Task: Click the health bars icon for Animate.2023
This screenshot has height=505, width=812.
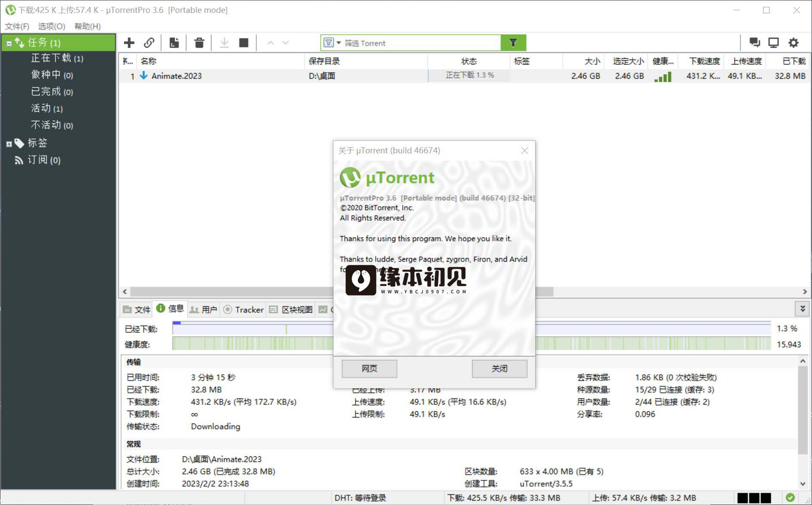Action: pyautogui.click(x=663, y=76)
